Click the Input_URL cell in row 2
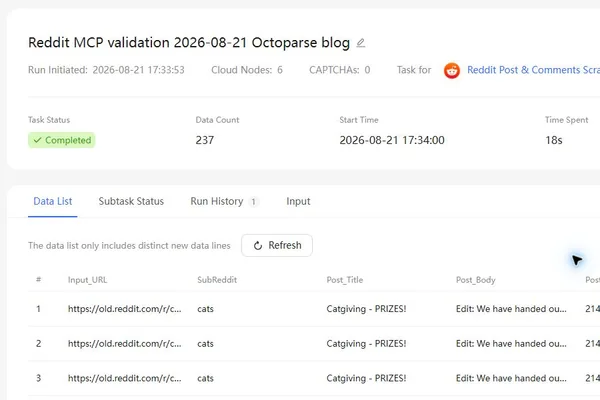 click(x=125, y=344)
